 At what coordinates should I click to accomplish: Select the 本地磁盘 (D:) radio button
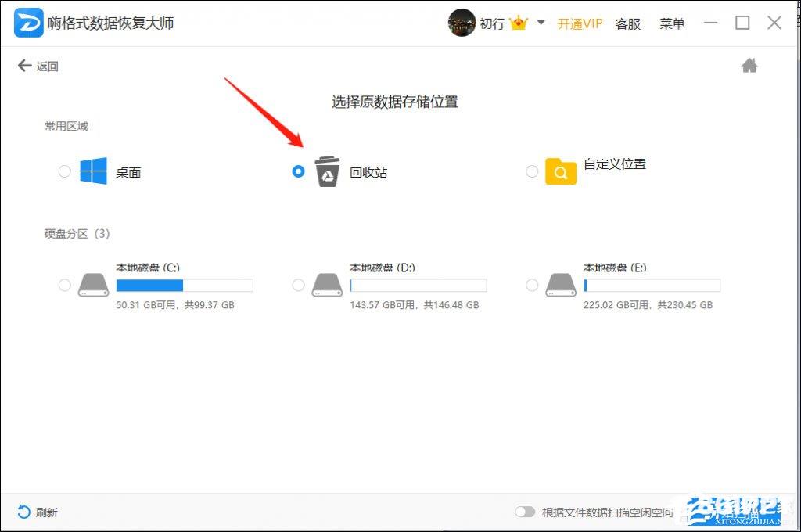point(298,285)
